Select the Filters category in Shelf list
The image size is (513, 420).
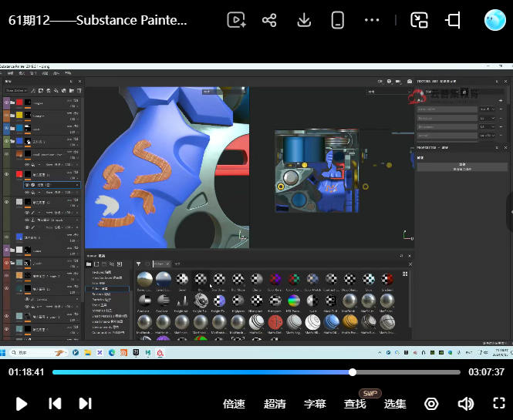tap(107, 289)
